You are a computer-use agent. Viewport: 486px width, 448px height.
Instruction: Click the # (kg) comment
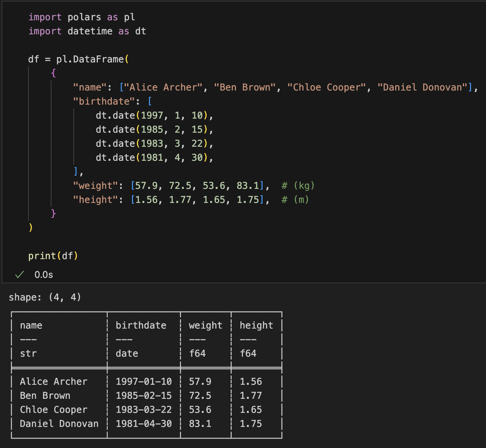298,186
